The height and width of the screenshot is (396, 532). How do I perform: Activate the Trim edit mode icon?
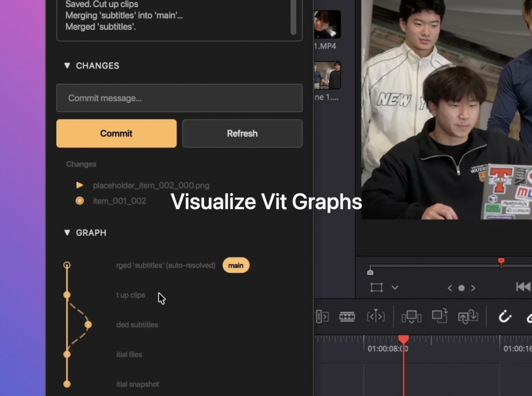point(322,316)
